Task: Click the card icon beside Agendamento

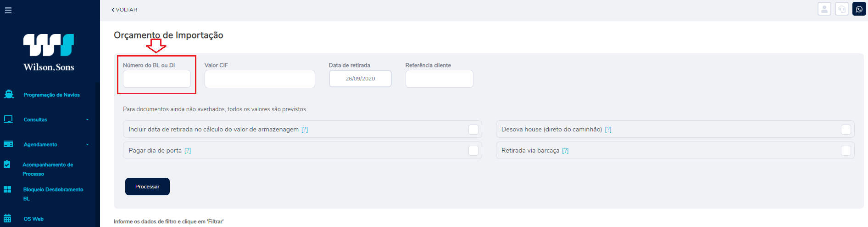Action: pos(8,144)
